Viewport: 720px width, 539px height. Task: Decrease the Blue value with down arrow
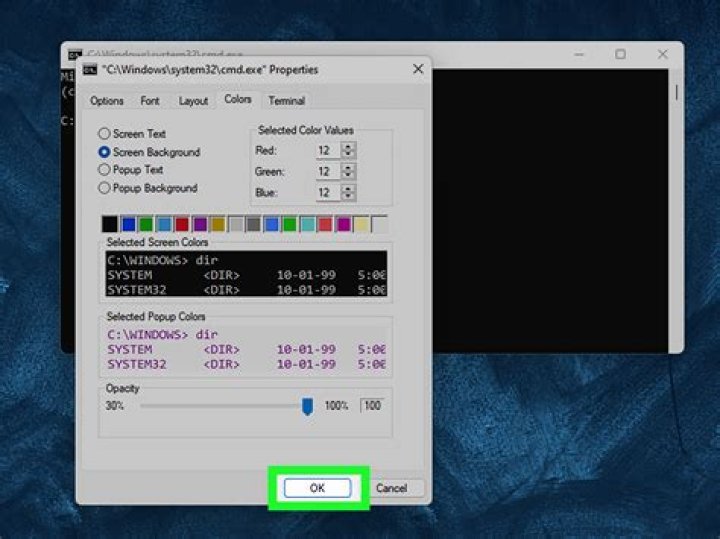pyautogui.click(x=348, y=197)
